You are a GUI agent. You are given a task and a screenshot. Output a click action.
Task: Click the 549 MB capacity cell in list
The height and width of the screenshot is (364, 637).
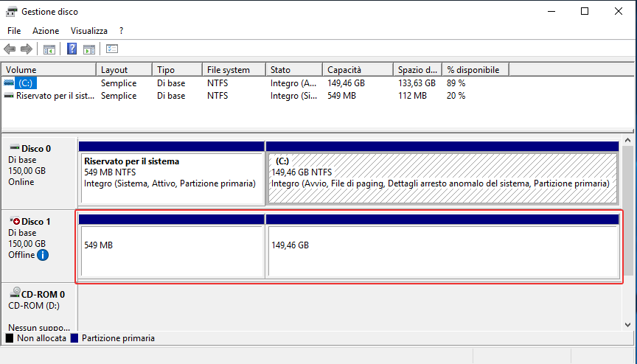coord(341,96)
